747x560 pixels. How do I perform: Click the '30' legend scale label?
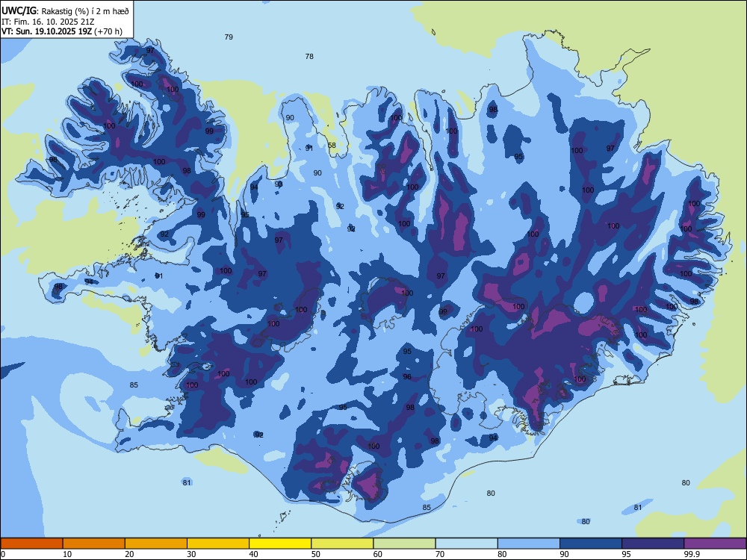191,554
